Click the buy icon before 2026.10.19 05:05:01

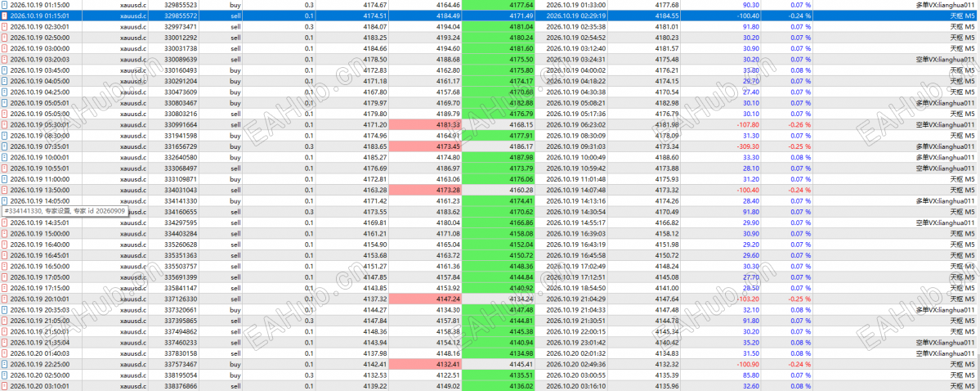pyautogui.click(x=5, y=102)
